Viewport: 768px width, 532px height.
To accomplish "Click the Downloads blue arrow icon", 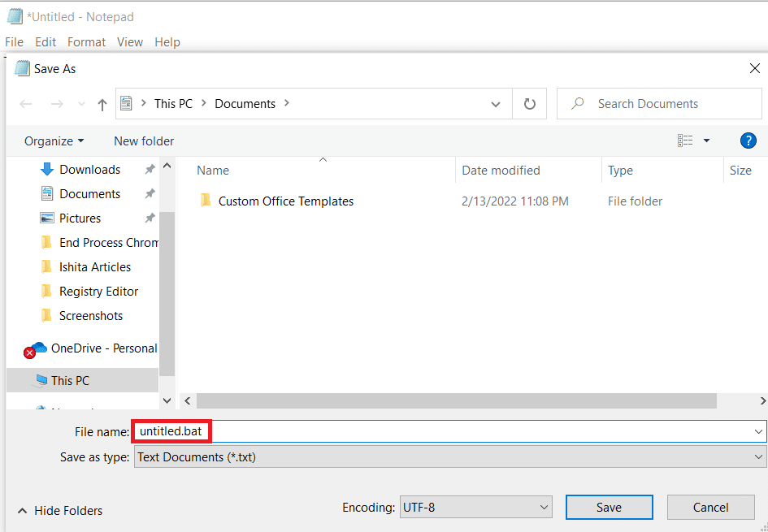I will (x=47, y=169).
